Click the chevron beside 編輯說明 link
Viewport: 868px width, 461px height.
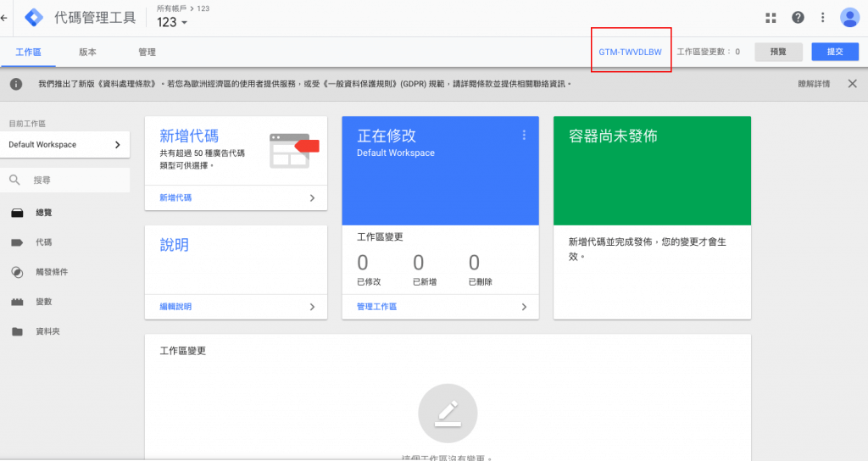pos(312,307)
